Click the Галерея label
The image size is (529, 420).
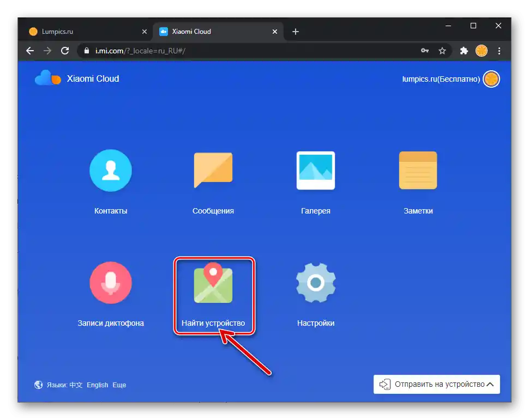tap(316, 211)
